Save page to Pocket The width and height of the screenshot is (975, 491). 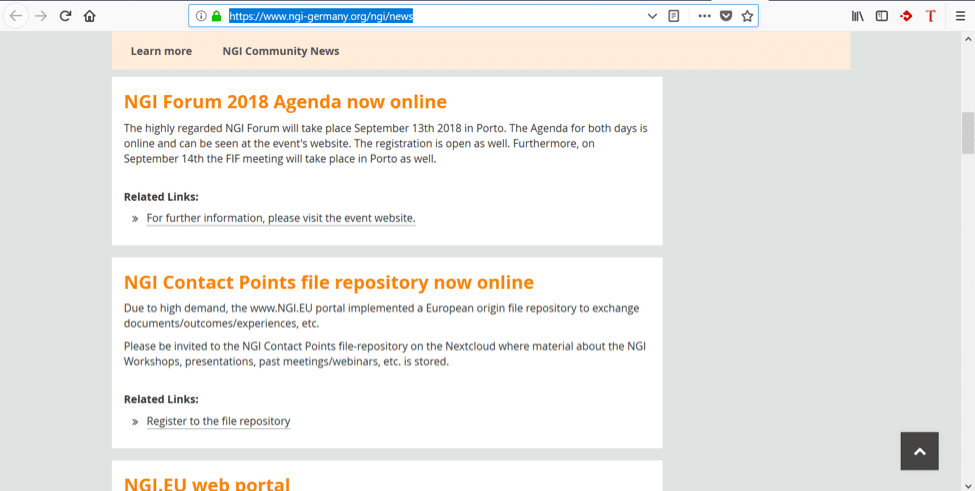726,16
